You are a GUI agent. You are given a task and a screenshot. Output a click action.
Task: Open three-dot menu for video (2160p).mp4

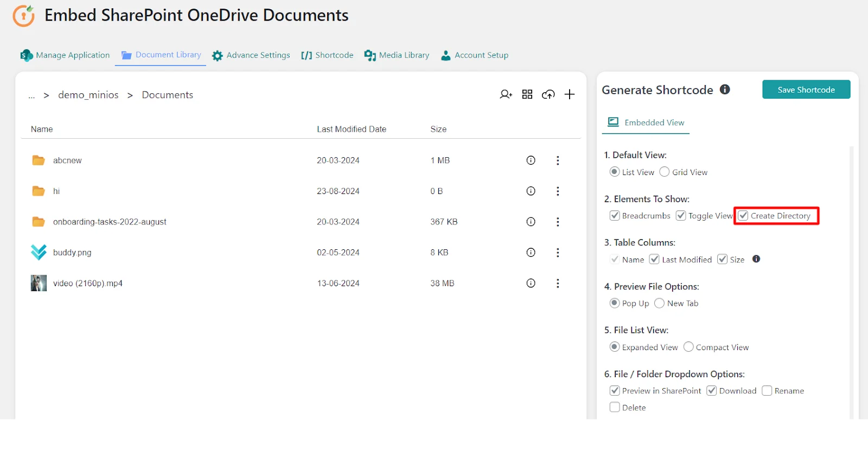[x=558, y=283]
